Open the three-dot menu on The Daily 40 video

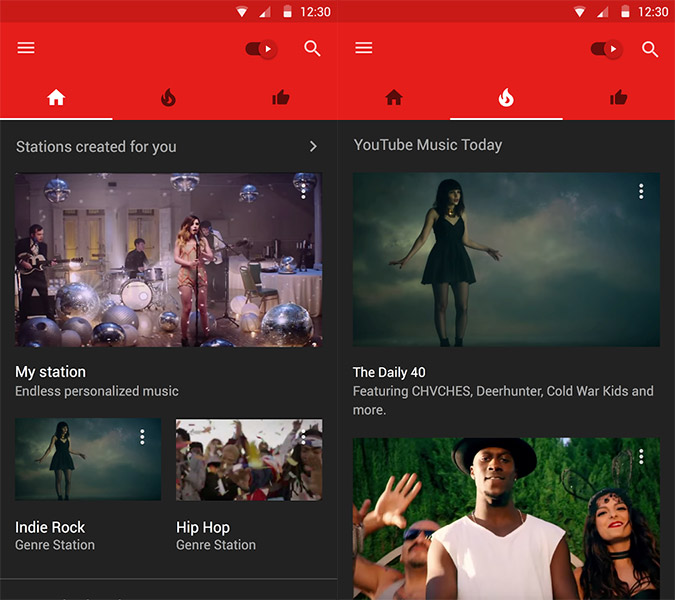pyautogui.click(x=641, y=191)
